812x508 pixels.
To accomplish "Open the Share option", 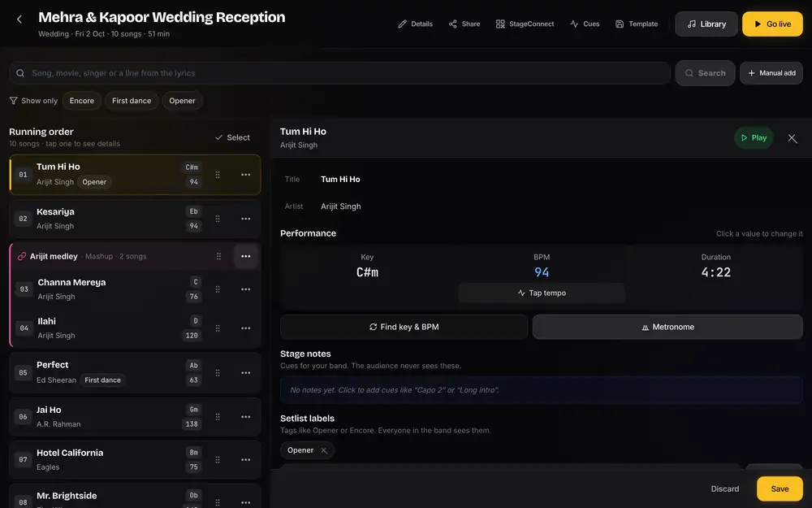I will pos(464,24).
